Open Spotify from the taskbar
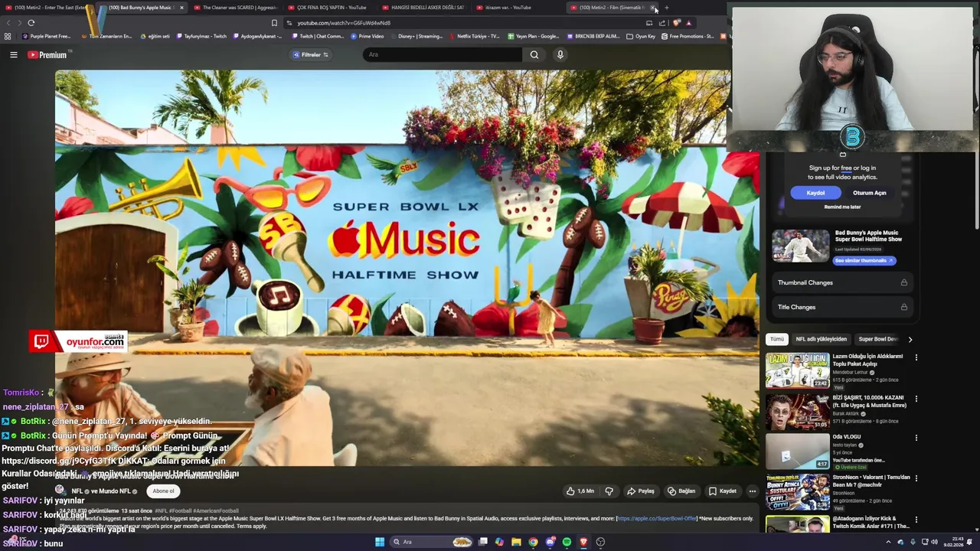This screenshot has width=980, height=551. [567, 542]
